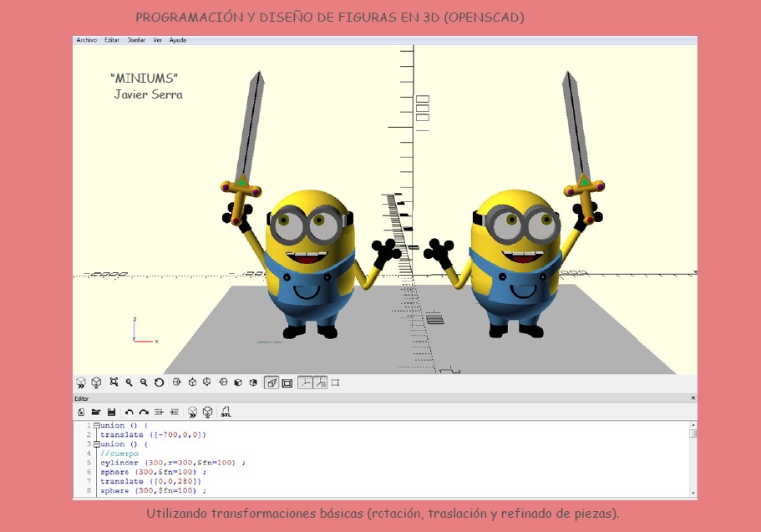Toggle the Show Axes crosshair button
761x532 pixels.
(x=306, y=383)
